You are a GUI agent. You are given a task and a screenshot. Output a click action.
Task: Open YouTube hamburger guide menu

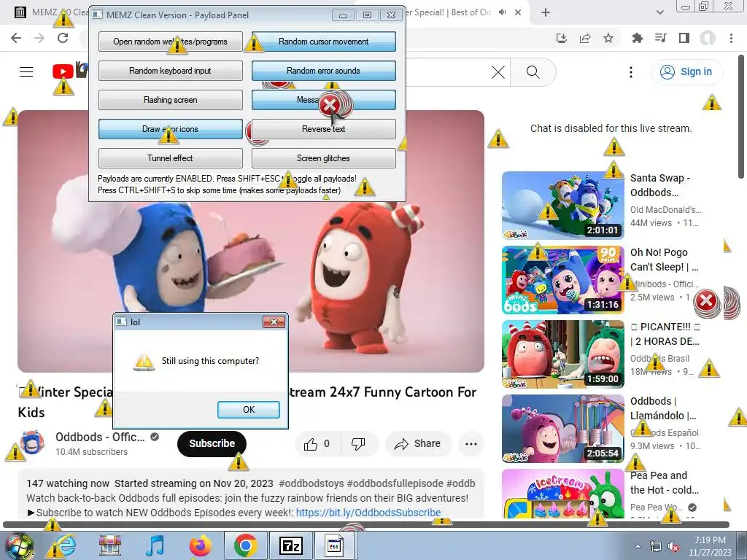[26, 72]
